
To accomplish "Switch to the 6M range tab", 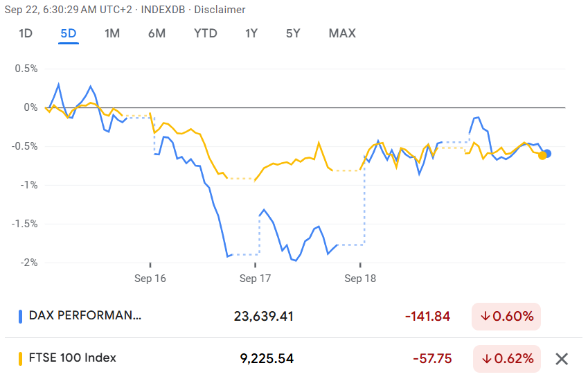I will coord(157,33).
